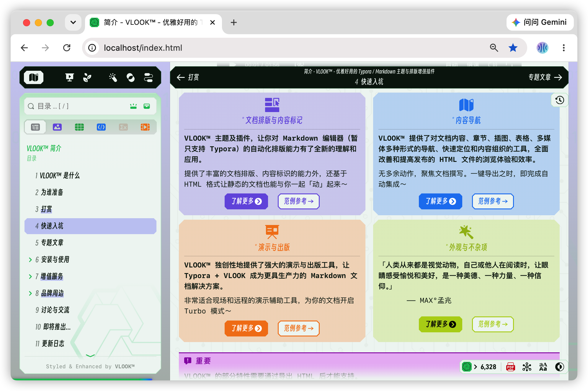Click the green down chevron below outline
Screen dimensions: 588x391
click(x=90, y=356)
